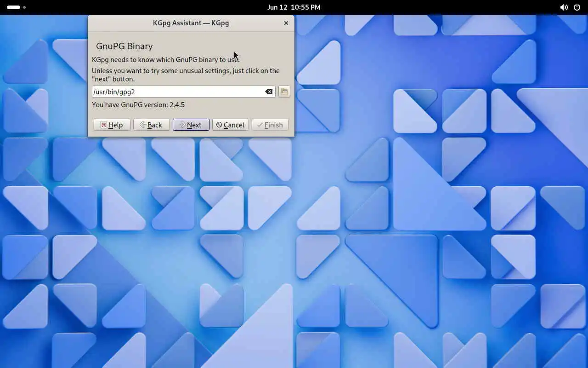Click the greyed-out Finish button
This screenshot has width=588, height=368.
click(270, 125)
